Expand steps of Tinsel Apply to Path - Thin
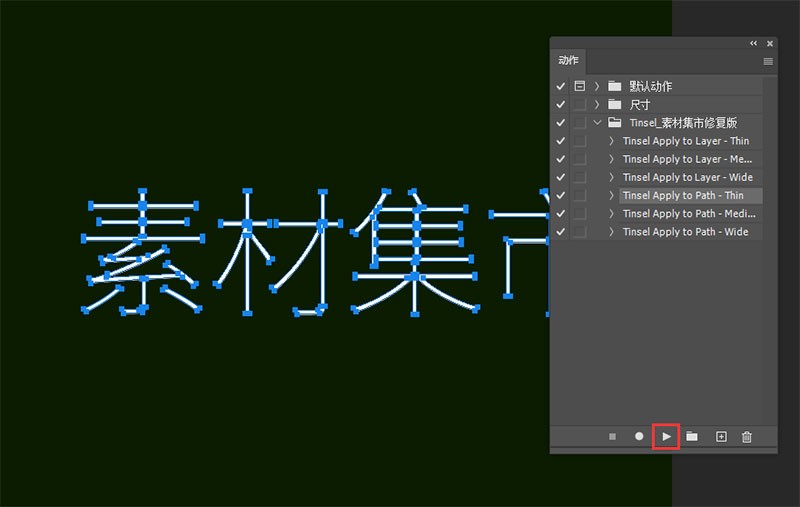800x507 pixels. (611, 196)
